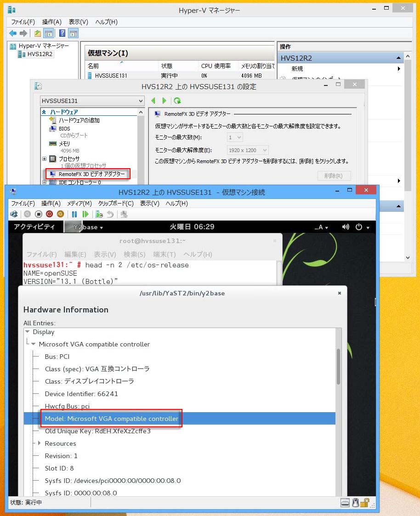
Task: Click the enhanced session icon in VM toolbar
Action: coord(124,214)
